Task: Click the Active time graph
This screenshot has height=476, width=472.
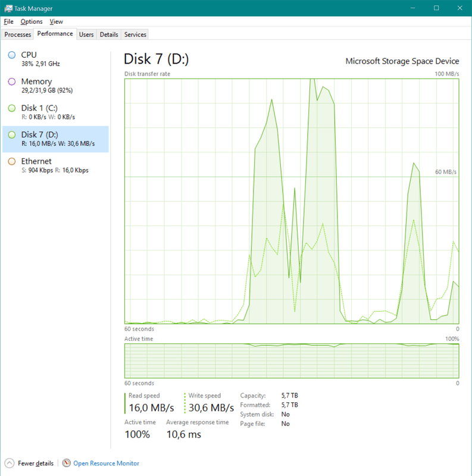Action: click(292, 361)
